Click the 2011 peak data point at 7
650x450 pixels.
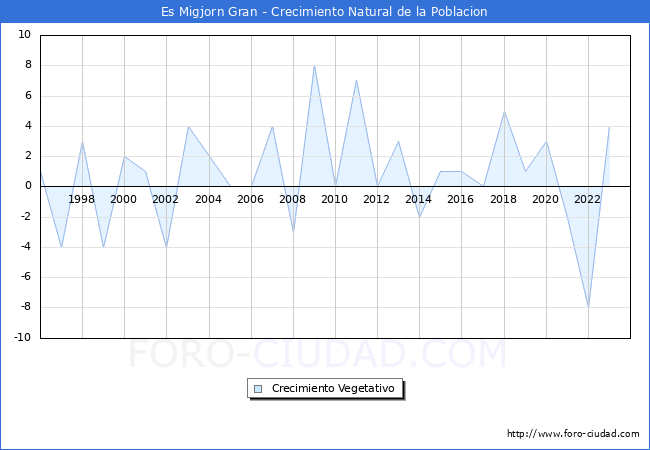click(x=357, y=80)
